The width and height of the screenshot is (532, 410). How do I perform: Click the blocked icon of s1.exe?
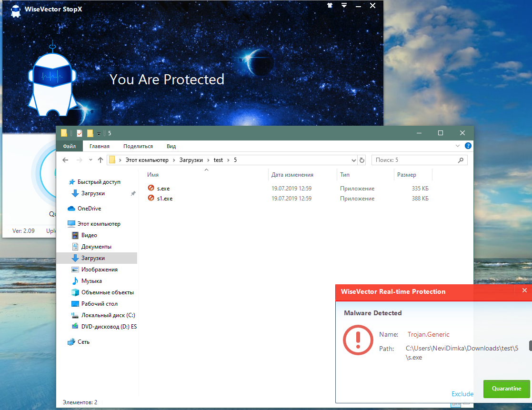pos(151,198)
